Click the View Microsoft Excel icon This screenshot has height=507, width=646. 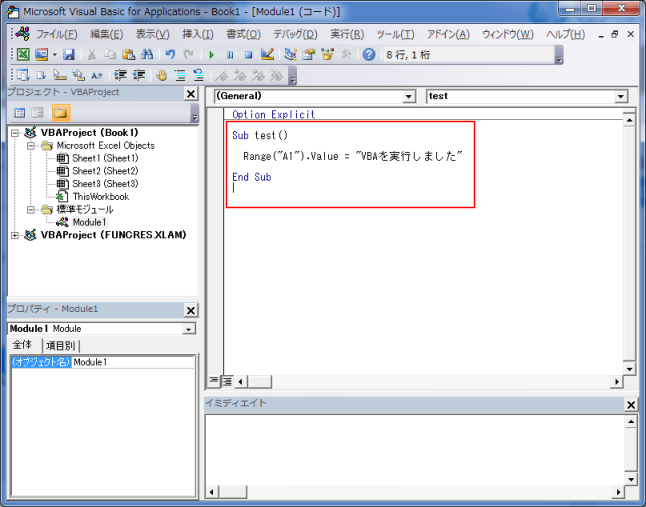[x=22, y=54]
